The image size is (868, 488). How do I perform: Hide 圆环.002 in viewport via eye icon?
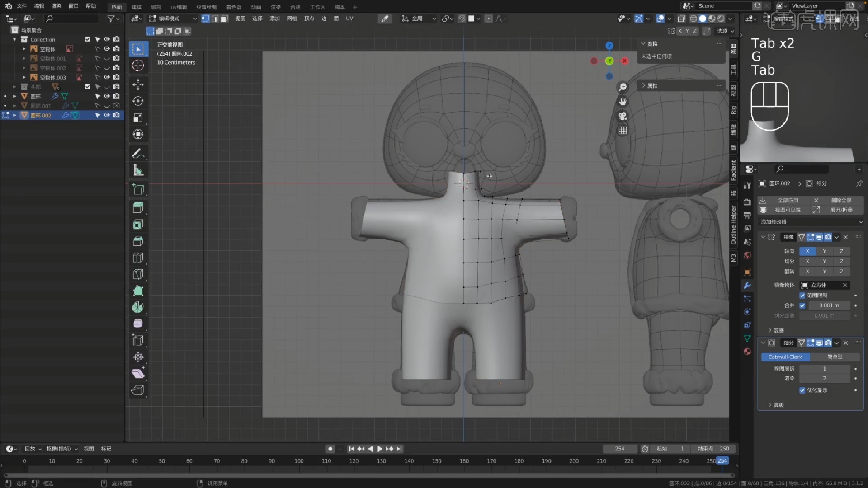pyautogui.click(x=107, y=115)
